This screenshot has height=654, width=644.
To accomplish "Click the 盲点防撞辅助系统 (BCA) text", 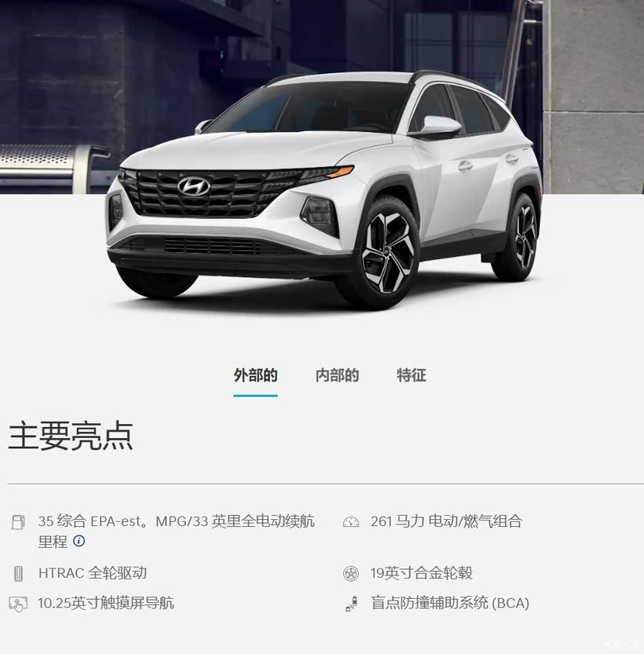I will [x=450, y=603].
